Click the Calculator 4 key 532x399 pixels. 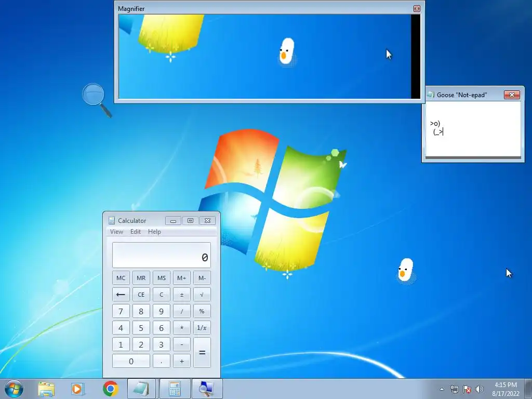click(121, 328)
